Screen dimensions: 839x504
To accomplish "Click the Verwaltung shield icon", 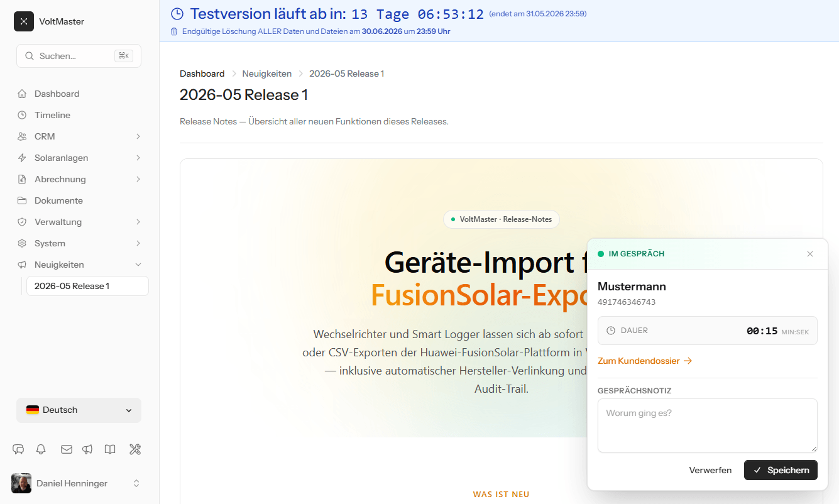I will 22,222.
